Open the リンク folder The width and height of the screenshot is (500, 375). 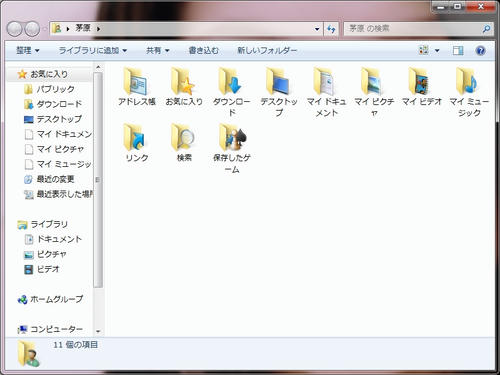(x=137, y=143)
